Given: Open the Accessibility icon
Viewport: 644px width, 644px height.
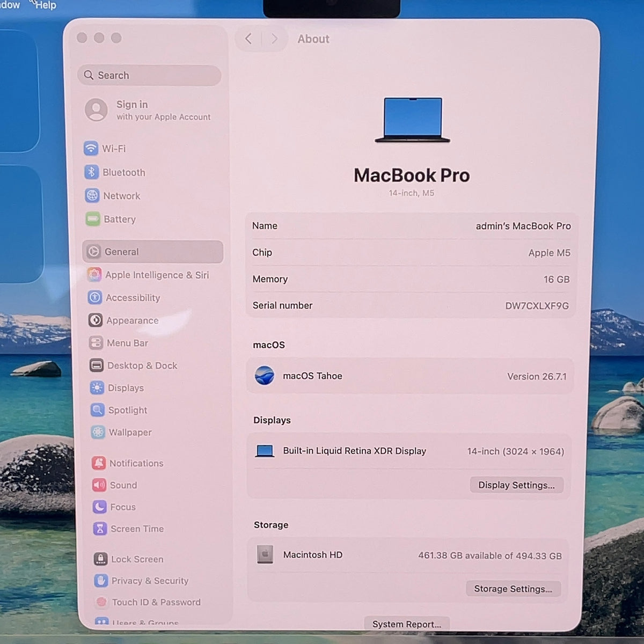Looking at the screenshot, I should tap(95, 297).
